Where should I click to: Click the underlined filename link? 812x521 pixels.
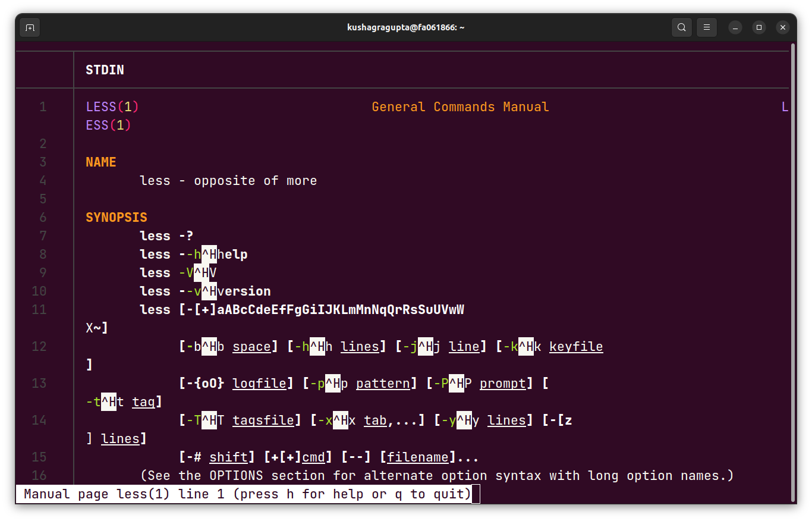417,457
